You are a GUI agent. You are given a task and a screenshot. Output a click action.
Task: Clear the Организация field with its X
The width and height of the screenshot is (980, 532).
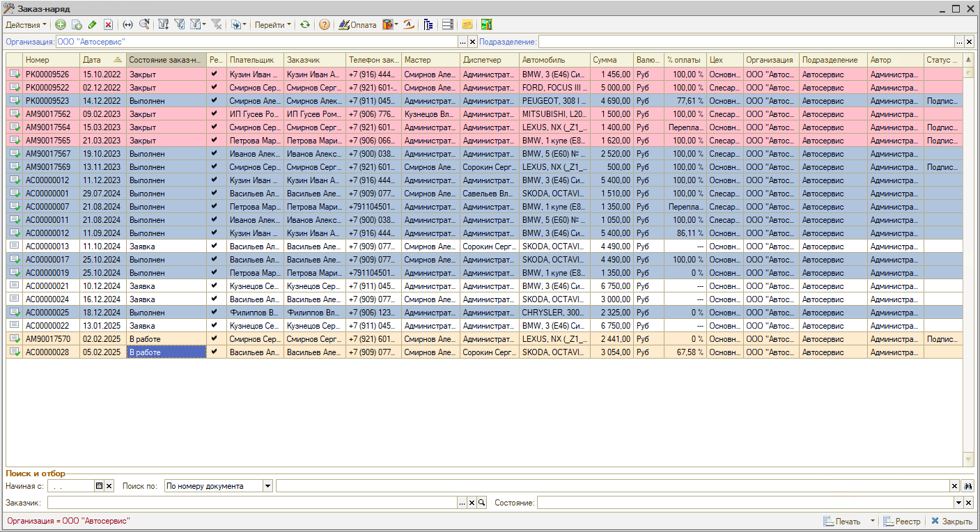[x=472, y=42]
